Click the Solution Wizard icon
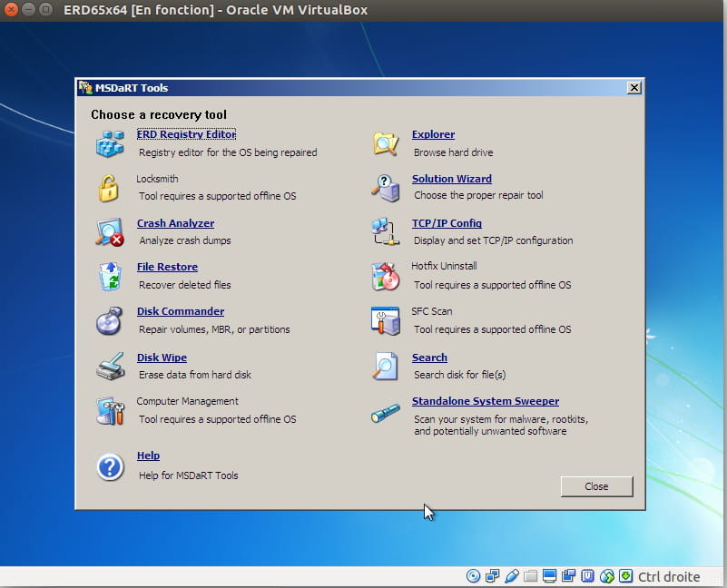727x588 pixels. (386, 188)
